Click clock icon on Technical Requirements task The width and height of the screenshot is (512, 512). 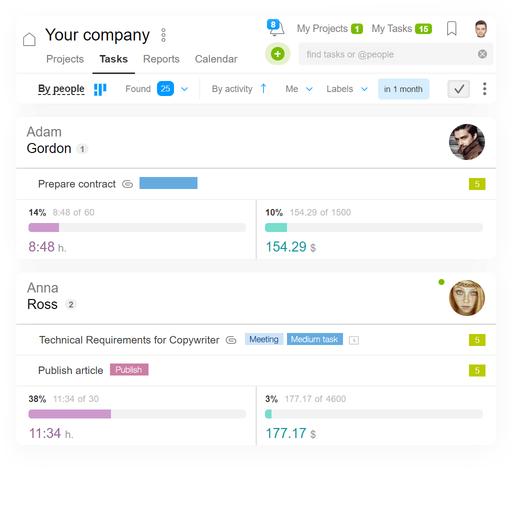[354, 340]
